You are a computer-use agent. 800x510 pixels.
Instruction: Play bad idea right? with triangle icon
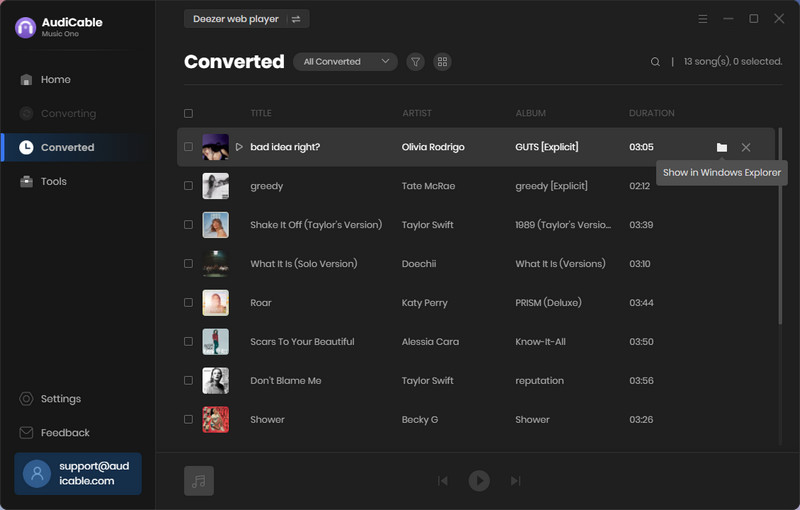pos(239,147)
